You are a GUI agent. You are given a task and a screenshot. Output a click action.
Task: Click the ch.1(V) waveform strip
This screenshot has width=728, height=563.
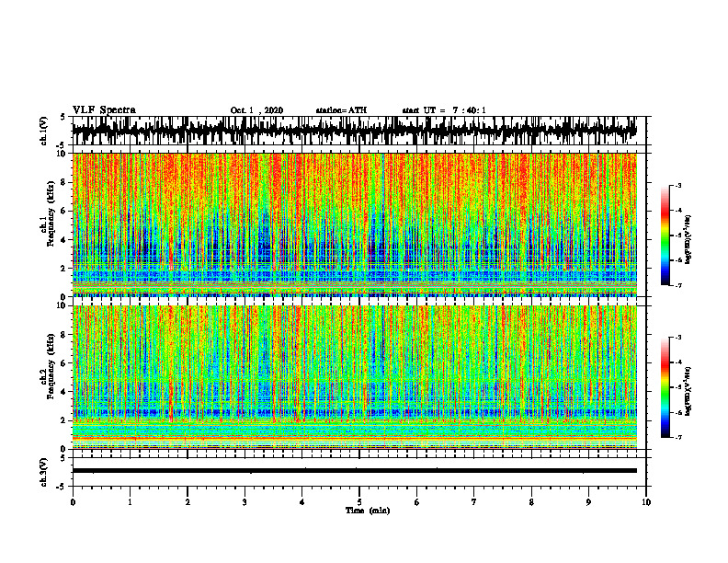click(x=355, y=131)
